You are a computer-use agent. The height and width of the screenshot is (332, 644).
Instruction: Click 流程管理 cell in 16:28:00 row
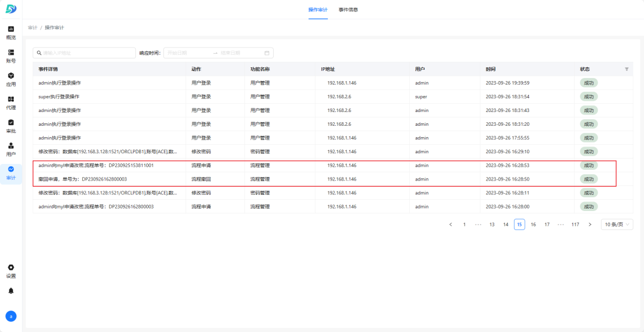tap(260, 206)
